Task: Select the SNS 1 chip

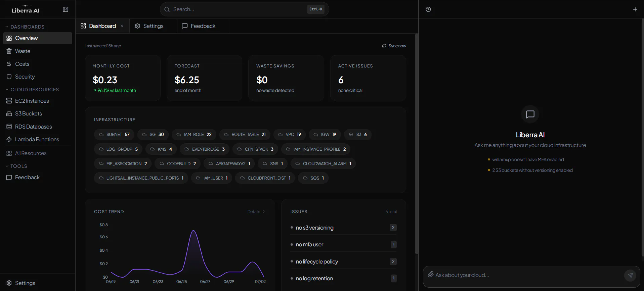Action: [x=273, y=163]
